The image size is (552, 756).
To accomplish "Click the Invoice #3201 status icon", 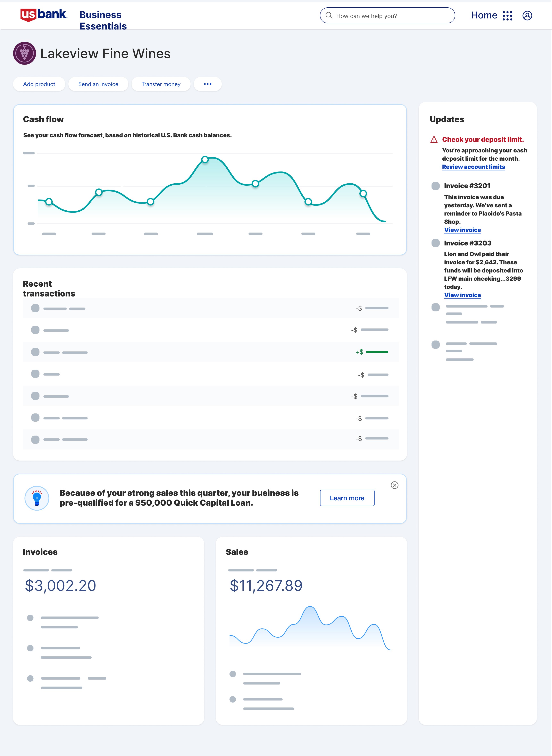I will pos(435,186).
